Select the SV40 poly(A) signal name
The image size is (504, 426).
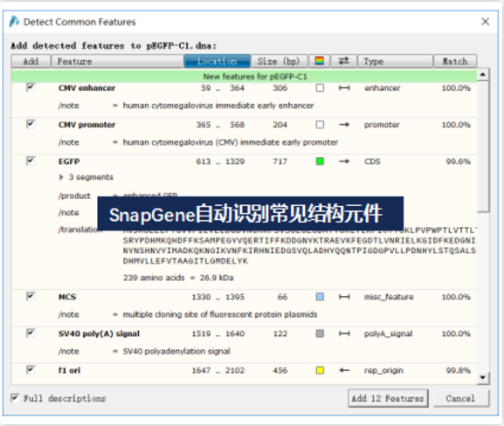99,333
